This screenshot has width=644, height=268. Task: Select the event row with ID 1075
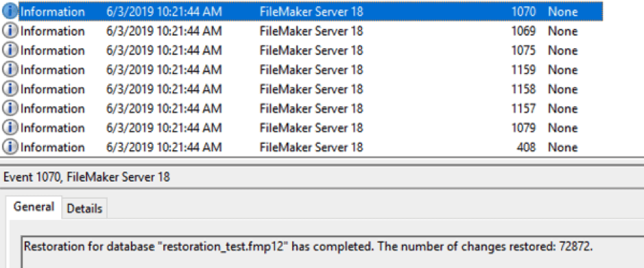pos(302,51)
